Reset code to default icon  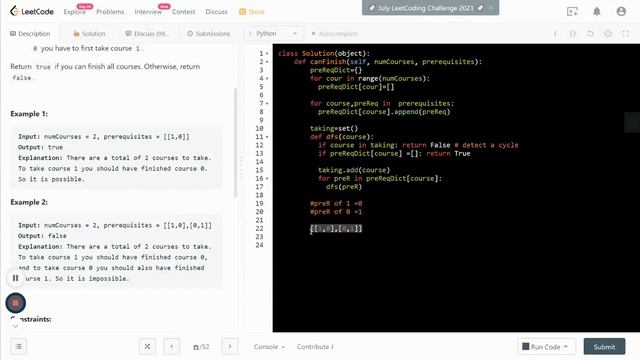pyautogui.click(x=590, y=33)
